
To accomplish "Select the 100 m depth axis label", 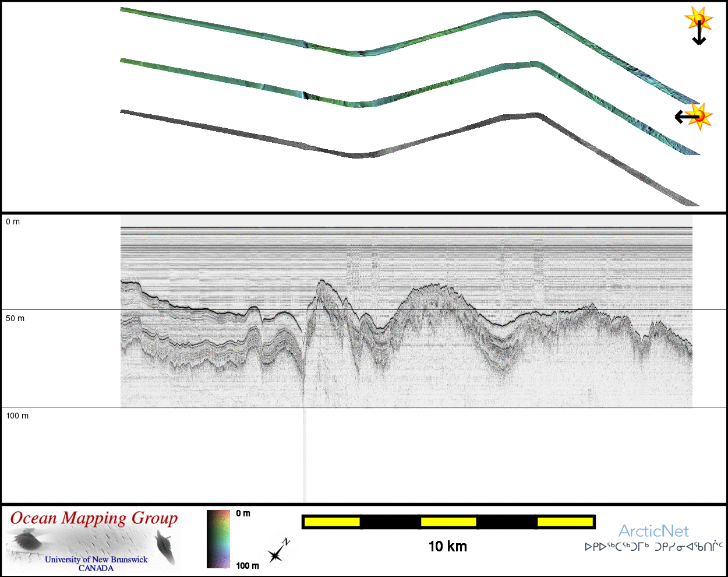I will pos(17,416).
